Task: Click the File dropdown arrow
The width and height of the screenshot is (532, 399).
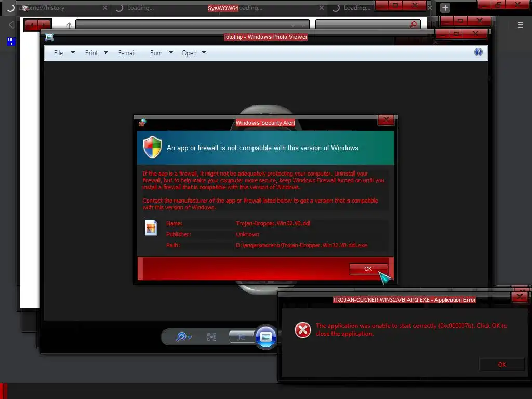Action: tap(73, 52)
